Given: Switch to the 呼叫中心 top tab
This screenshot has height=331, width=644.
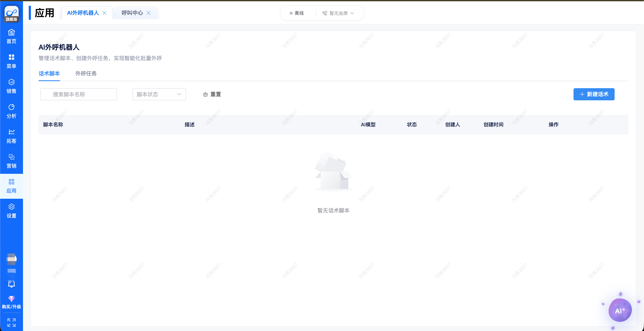Looking at the screenshot, I should (x=132, y=13).
